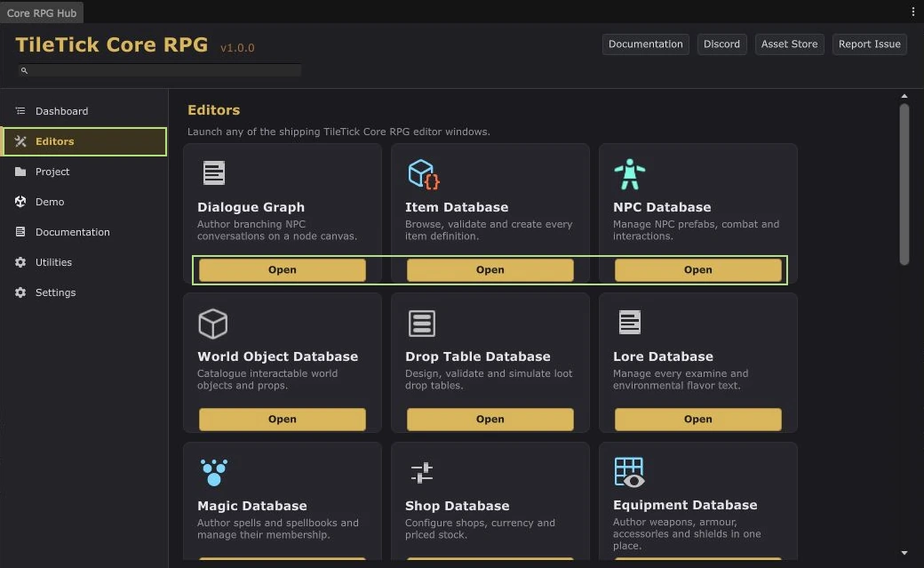
Task: Click 'Configure shops, currency and priced stock' text
Action: coord(480,529)
